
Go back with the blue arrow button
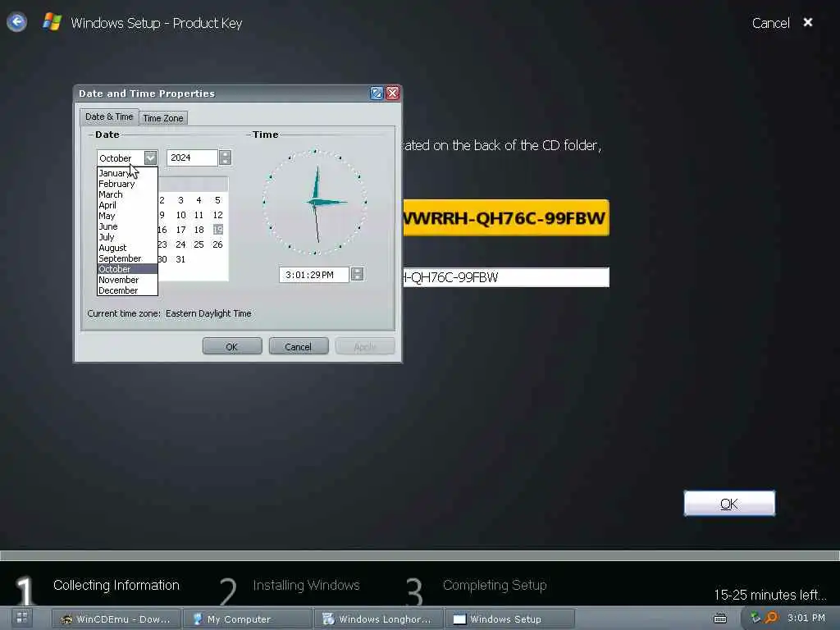pos(16,22)
